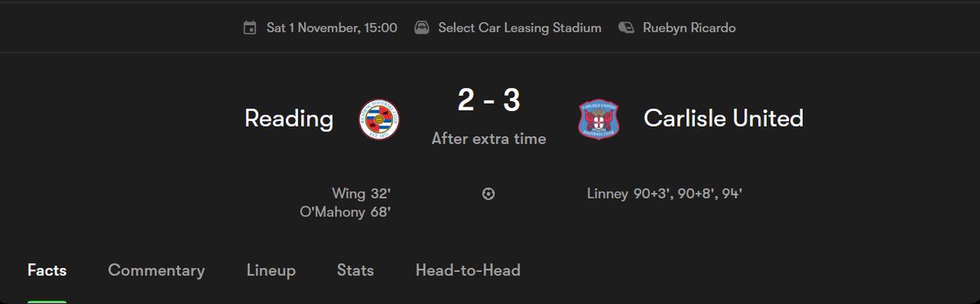The height and width of the screenshot is (304, 980).
Task: Click the 2 - 3 match score
Action: 488,101
